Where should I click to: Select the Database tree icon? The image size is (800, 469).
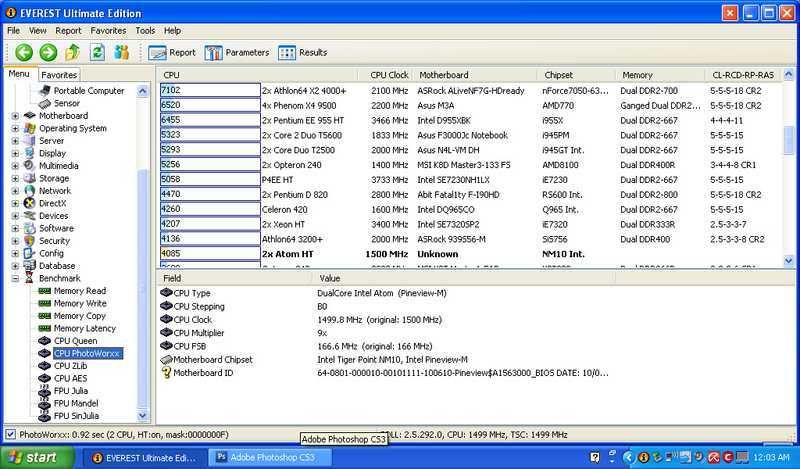pyautogui.click(x=30, y=265)
